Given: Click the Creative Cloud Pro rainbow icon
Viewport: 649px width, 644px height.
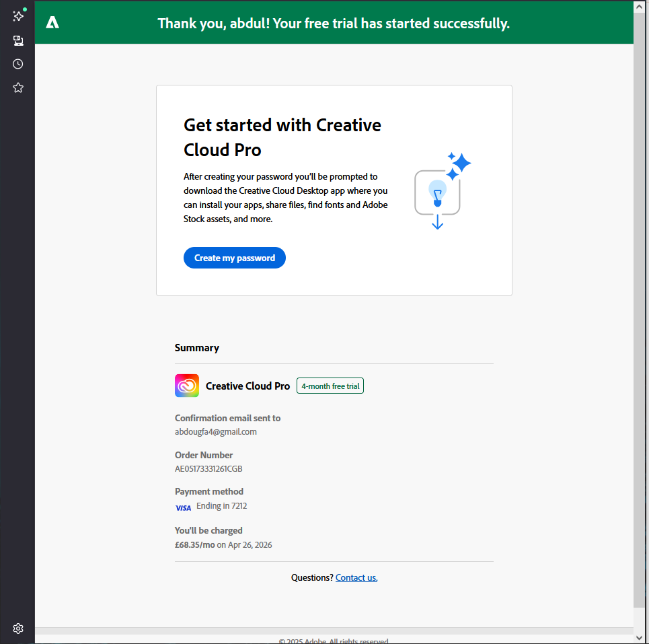Looking at the screenshot, I should 187,386.
